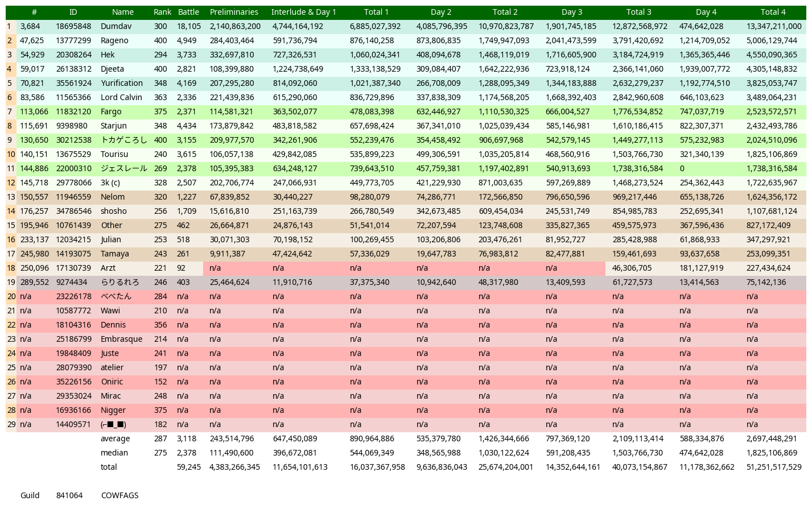Click the grand total "51,251,517,529"
The height and width of the screenshot is (509, 812).
click(x=774, y=467)
